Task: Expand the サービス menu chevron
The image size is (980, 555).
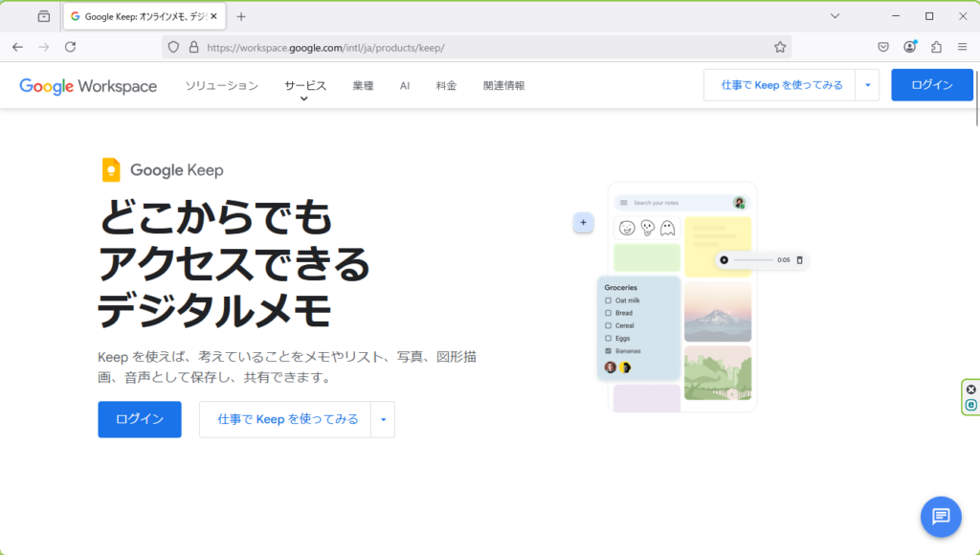Action: [304, 98]
